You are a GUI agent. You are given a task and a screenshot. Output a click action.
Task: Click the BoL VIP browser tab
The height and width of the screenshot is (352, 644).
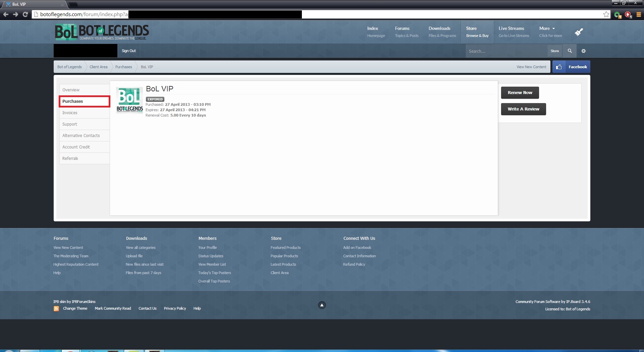pos(35,4)
